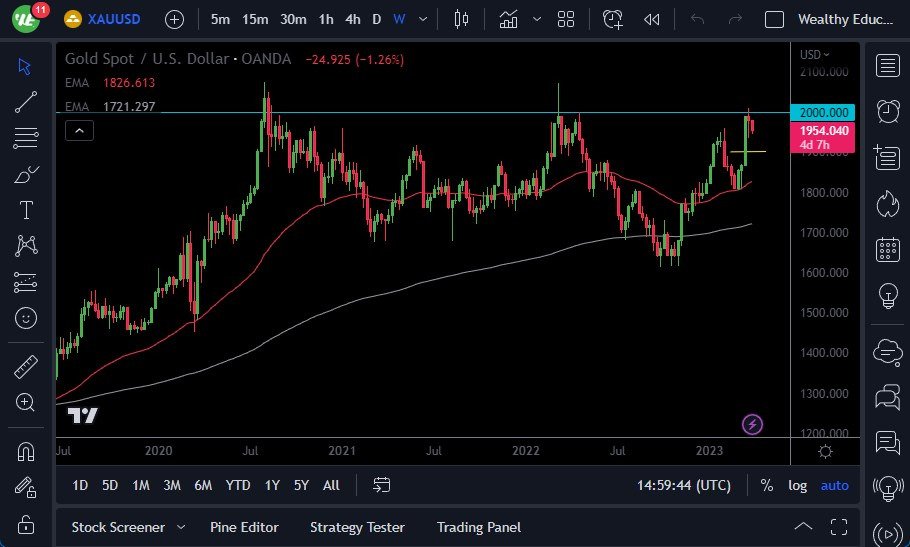
Task: Expand the timeframe interval dropdown arrow
Action: [426, 19]
